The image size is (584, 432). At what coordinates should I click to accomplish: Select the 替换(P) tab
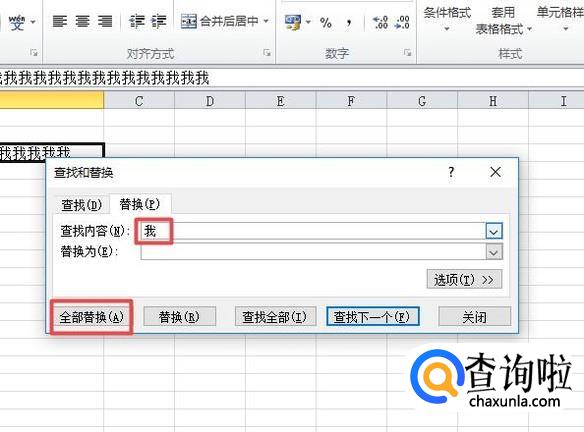140,204
